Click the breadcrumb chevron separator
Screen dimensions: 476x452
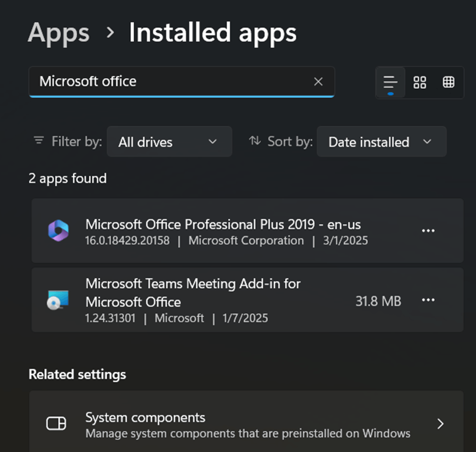pyautogui.click(x=111, y=32)
